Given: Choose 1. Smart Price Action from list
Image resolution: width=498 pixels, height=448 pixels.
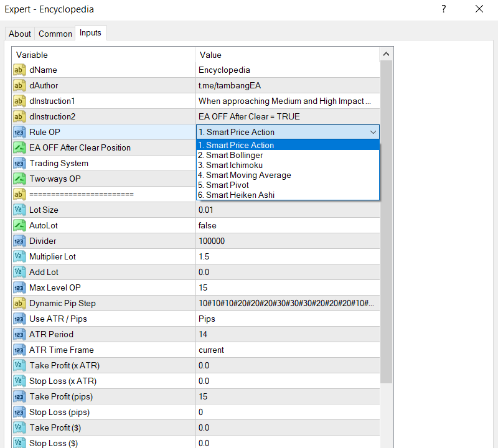Looking at the screenshot, I should [x=288, y=145].
